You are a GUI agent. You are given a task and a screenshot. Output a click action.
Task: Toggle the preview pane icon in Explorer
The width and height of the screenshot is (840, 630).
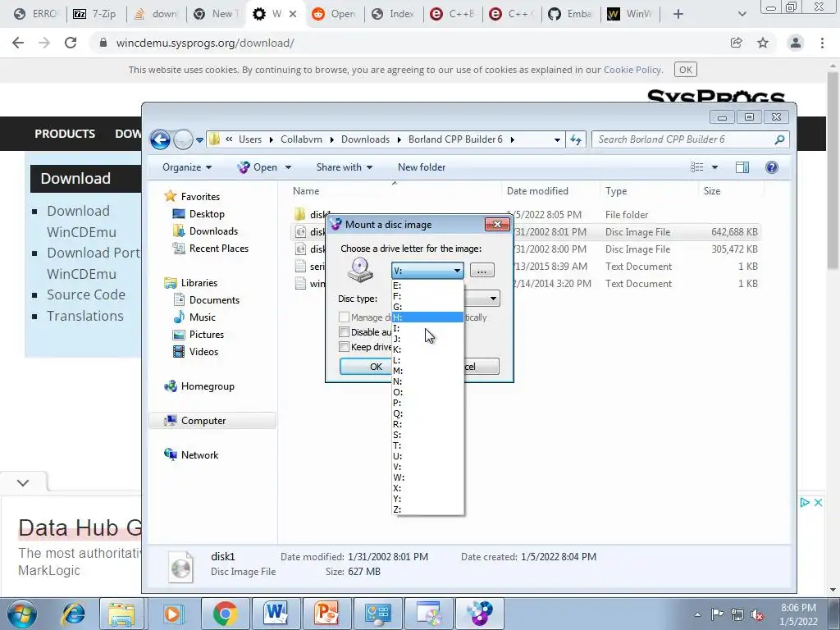coord(742,167)
